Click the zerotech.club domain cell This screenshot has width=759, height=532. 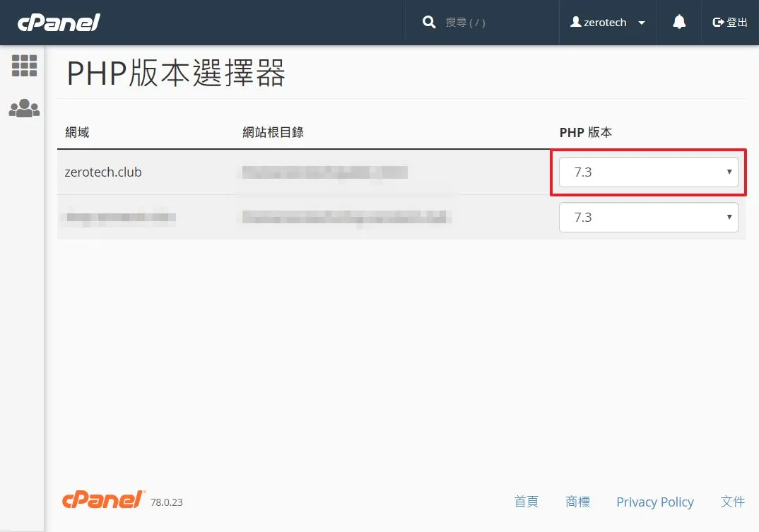(103, 172)
